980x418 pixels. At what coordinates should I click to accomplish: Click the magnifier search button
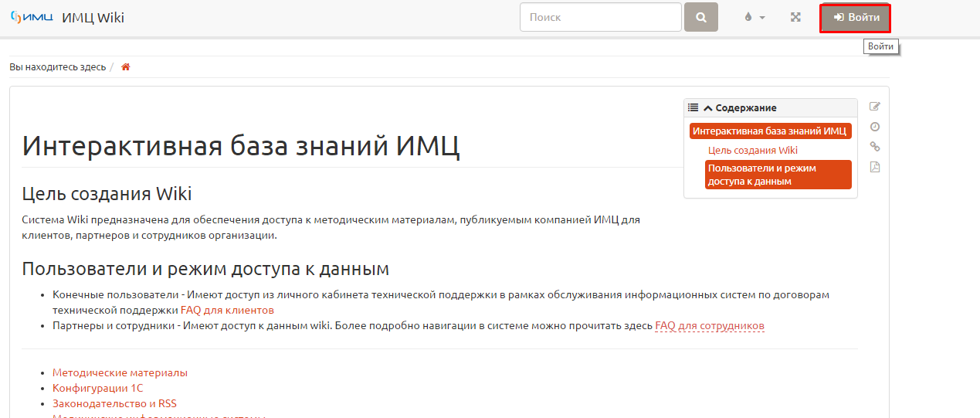point(701,17)
